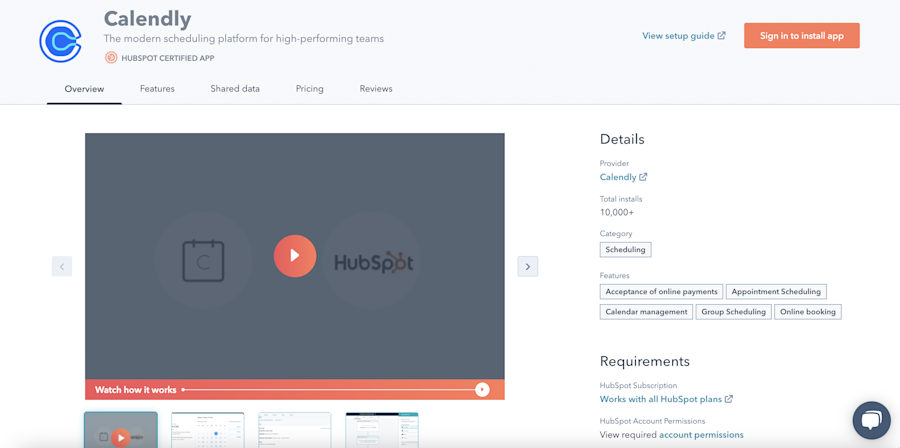Open the Shared data tab
Screen dimensions: 900x448
point(235,89)
